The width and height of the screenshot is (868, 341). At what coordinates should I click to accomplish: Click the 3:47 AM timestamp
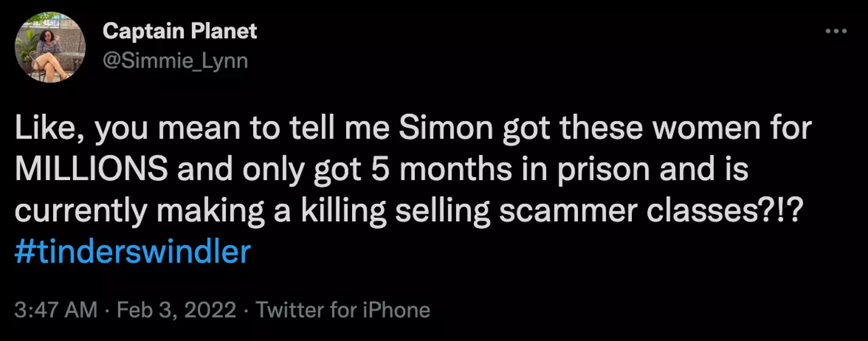click(x=55, y=310)
